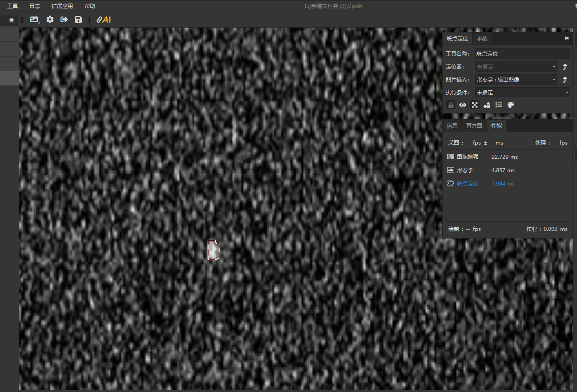Click the 工具名称 text field
Screen dimensions: 577x392
point(522,53)
